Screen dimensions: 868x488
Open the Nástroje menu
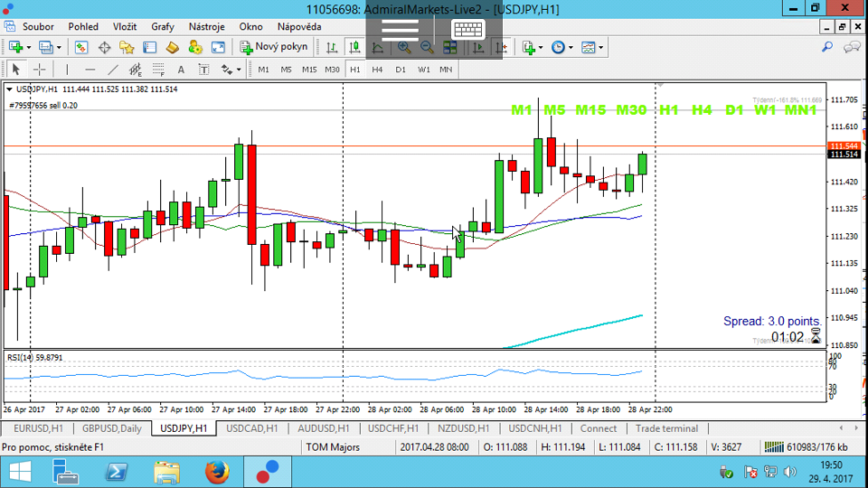(x=206, y=26)
